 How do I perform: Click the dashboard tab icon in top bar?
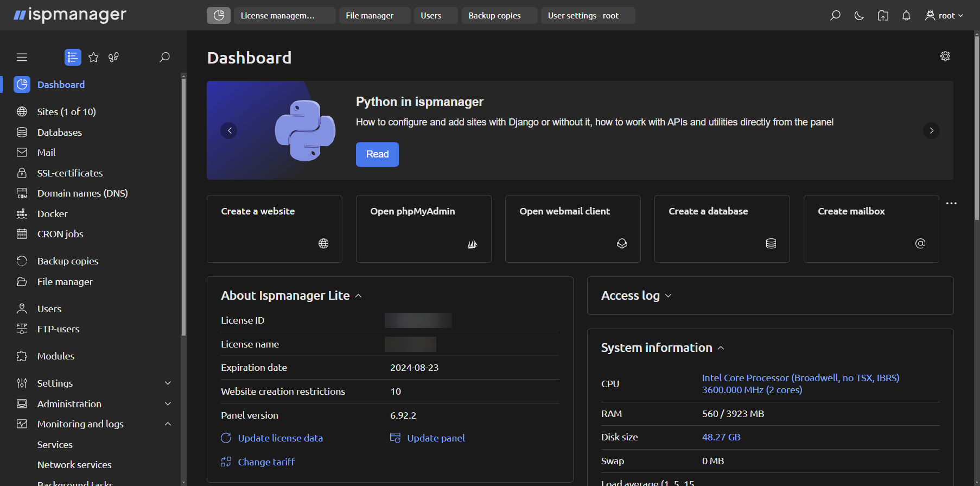click(219, 16)
